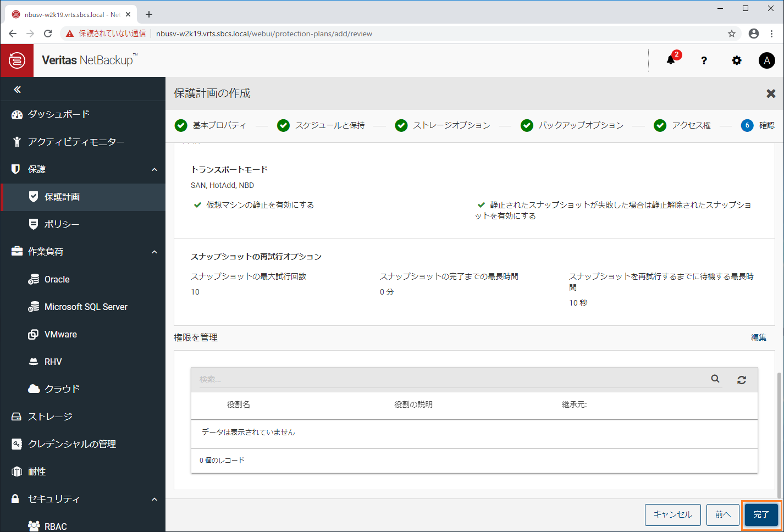
Task: Close the nbusv-w2k19 browser tab
Action: [128, 15]
